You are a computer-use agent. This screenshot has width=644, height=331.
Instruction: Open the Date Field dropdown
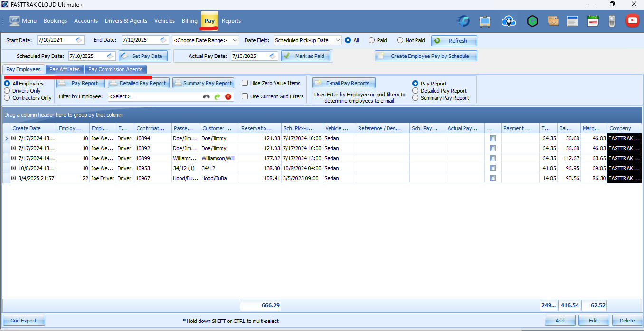(308, 40)
